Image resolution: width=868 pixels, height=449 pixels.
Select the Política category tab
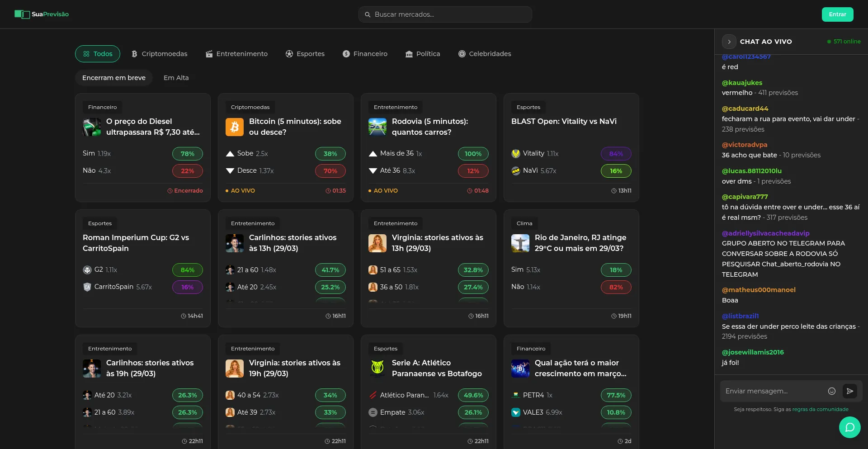[x=423, y=54]
